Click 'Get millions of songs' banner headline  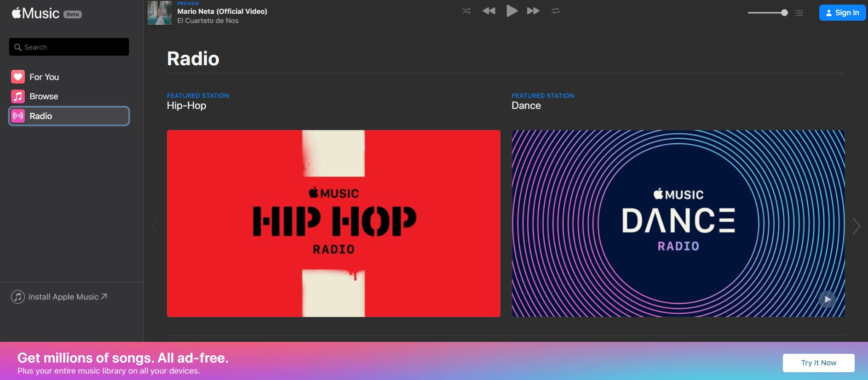pyautogui.click(x=123, y=358)
